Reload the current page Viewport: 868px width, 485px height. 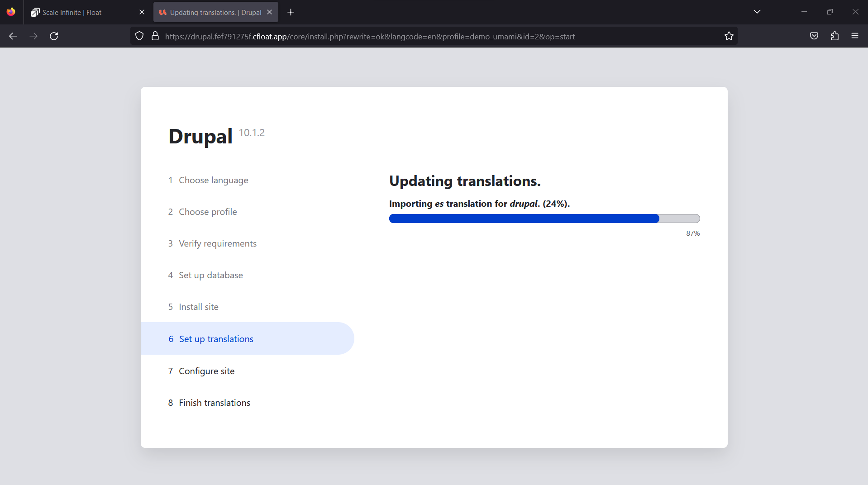[54, 36]
